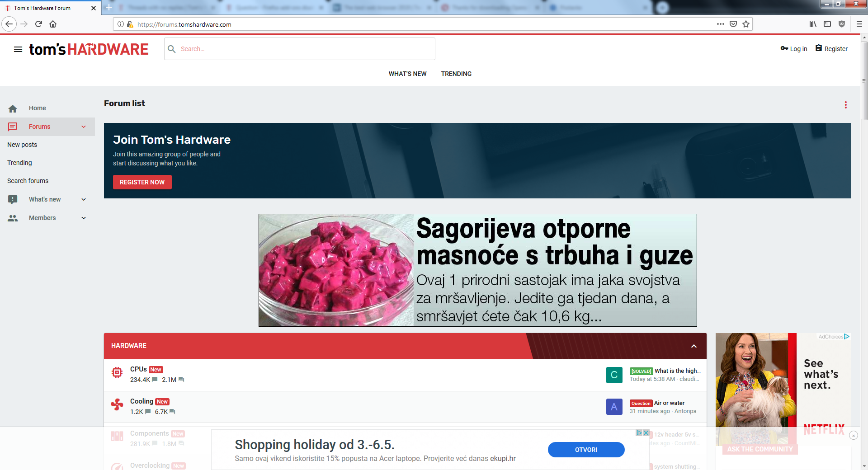The height and width of the screenshot is (470, 868).
Task: Open the TRENDING navigation tab
Action: 456,74
